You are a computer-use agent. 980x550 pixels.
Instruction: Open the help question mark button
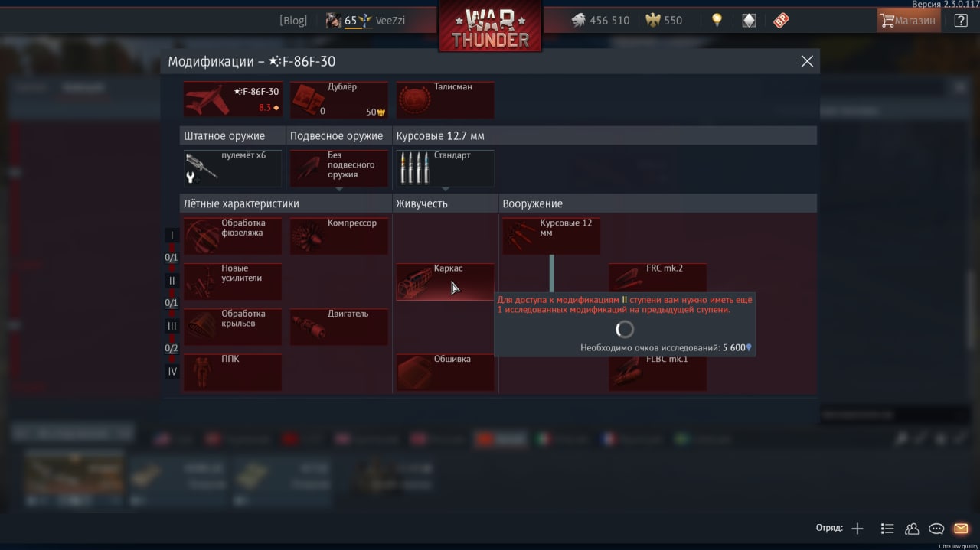[x=961, y=21]
